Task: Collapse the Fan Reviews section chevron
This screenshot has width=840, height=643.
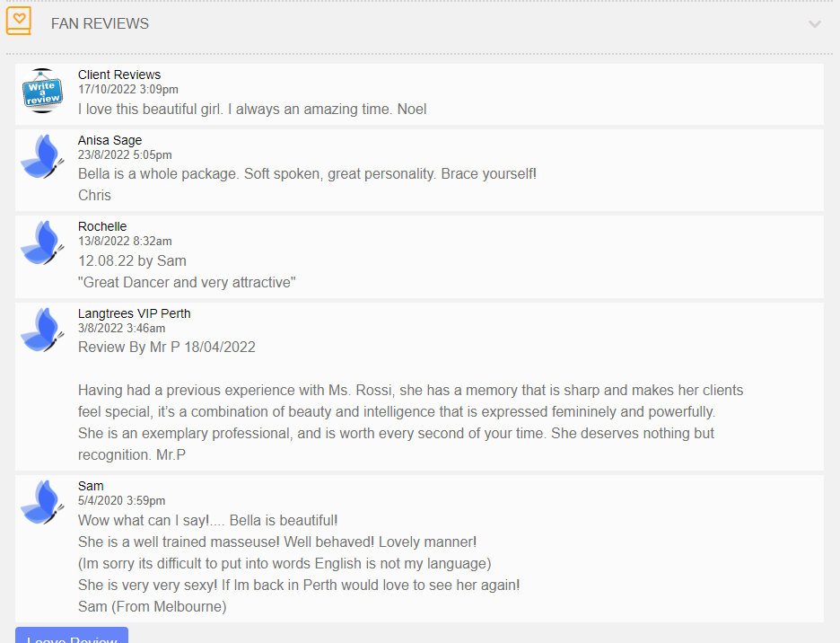Action: pyautogui.click(x=814, y=24)
